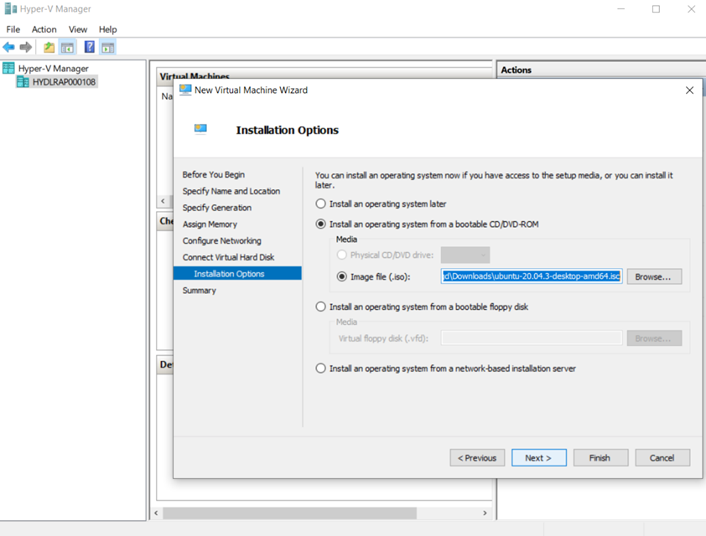The height and width of the screenshot is (536, 706).
Task: Go to Before You Begin step
Action: tap(213, 174)
